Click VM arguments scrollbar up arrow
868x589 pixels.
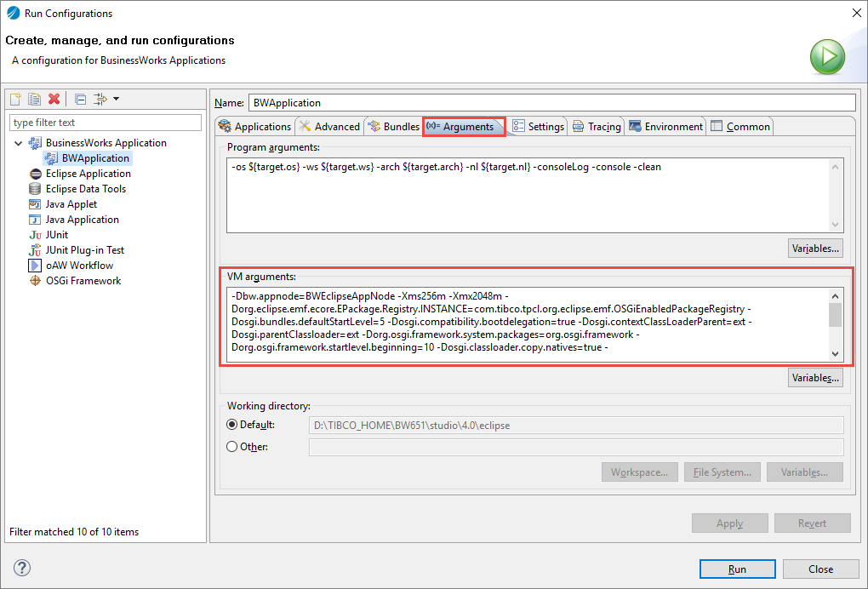click(x=836, y=295)
